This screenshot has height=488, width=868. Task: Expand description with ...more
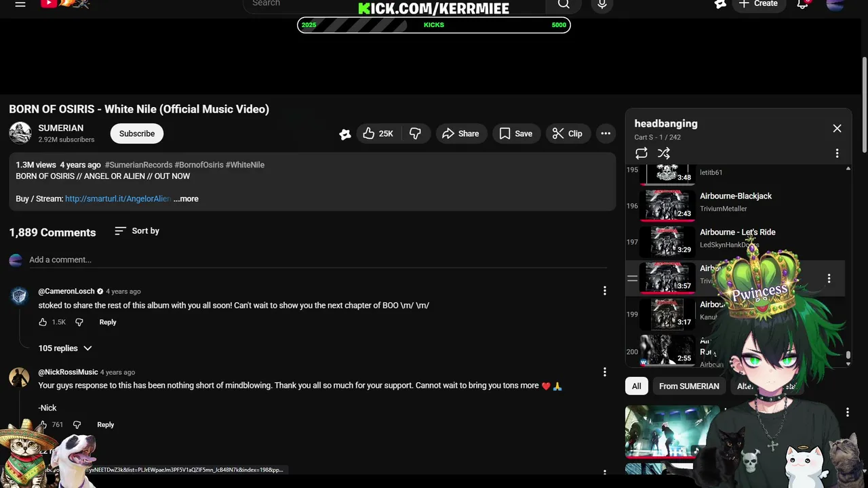pyautogui.click(x=186, y=199)
